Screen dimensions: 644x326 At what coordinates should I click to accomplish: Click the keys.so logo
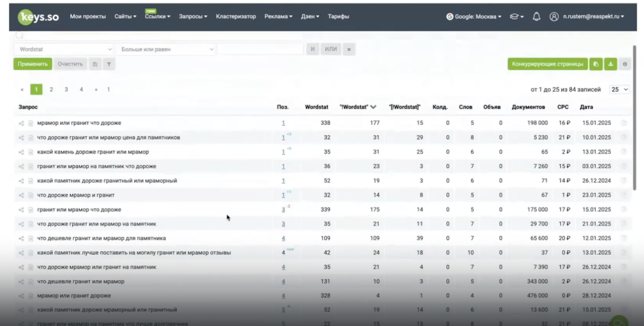(38, 17)
